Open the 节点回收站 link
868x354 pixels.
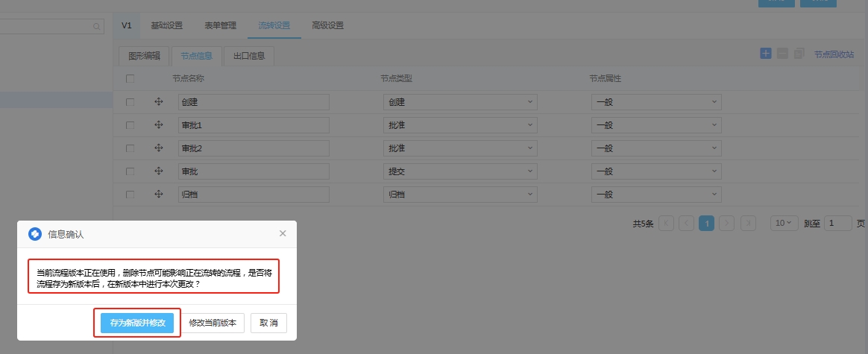pyautogui.click(x=834, y=54)
